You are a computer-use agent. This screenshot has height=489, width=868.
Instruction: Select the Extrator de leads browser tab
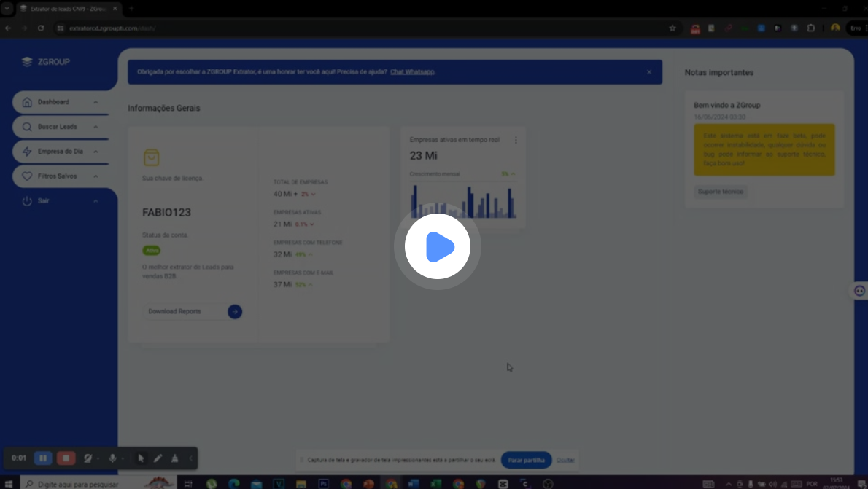pyautogui.click(x=68, y=9)
